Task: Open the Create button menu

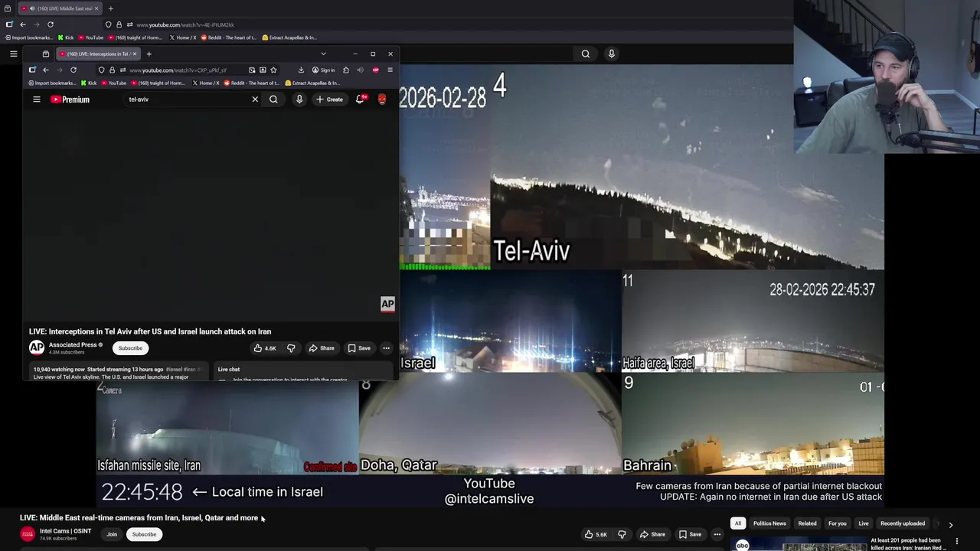Action: point(329,99)
